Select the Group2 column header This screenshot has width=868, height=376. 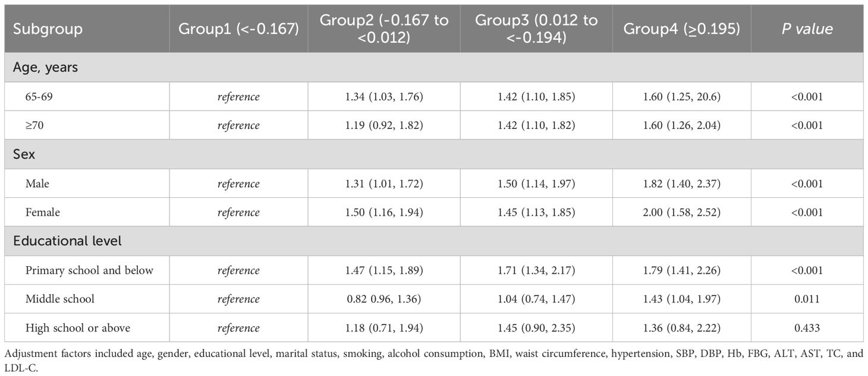tap(384, 29)
